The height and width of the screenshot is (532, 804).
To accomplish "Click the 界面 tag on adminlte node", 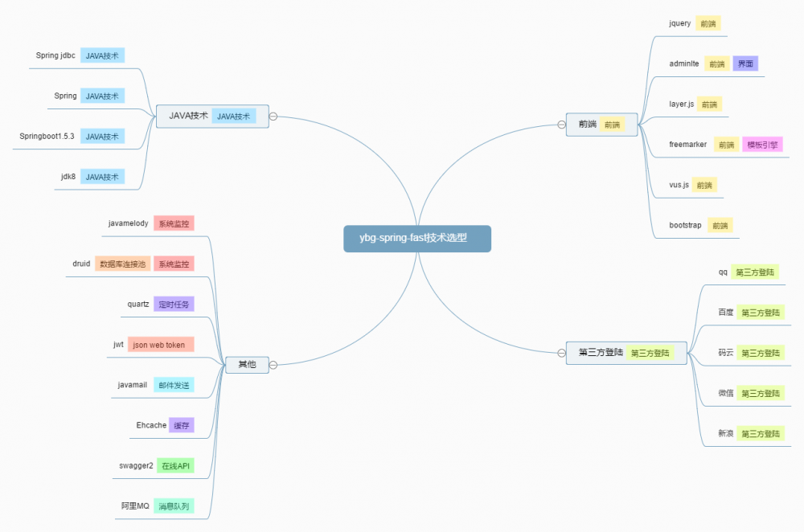I will point(745,63).
